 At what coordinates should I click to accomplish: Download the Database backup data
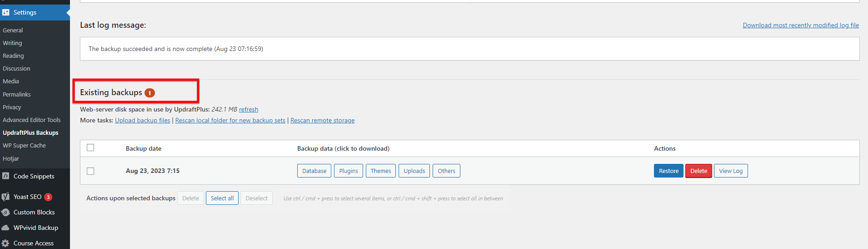[x=314, y=171]
